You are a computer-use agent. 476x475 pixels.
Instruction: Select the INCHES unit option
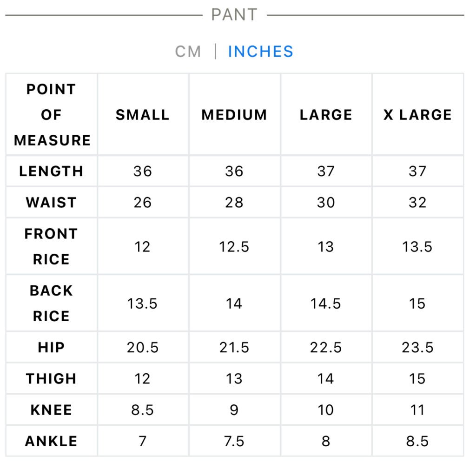click(x=261, y=52)
